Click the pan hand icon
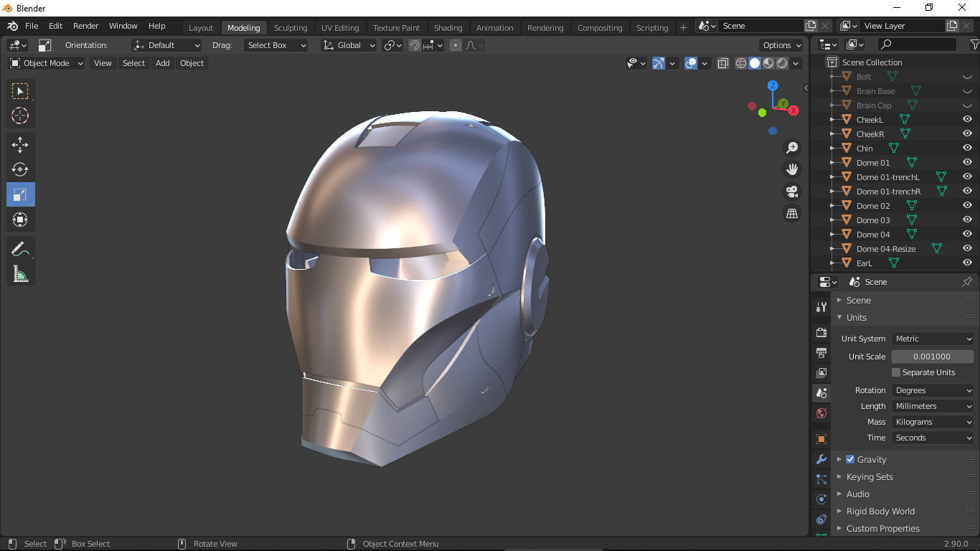The image size is (980, 551). [792, 169]
